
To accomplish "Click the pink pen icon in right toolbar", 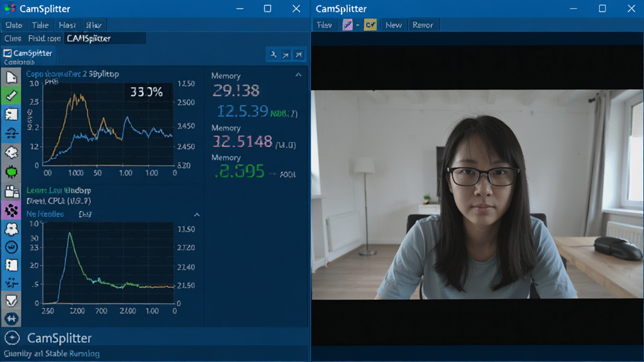I will coord(347,25).
